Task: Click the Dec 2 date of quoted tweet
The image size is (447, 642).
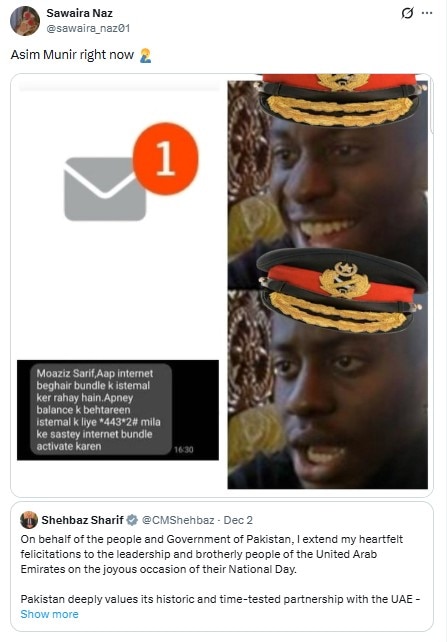Action: [238, 520]
